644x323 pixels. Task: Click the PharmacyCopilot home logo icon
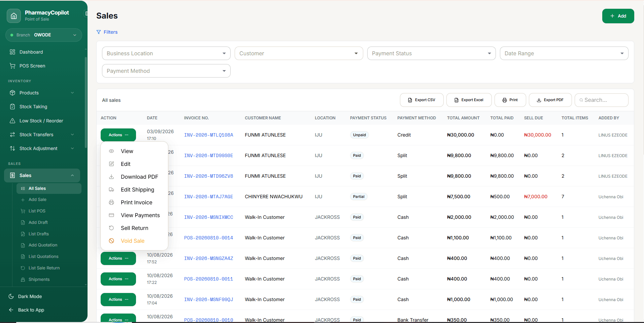(14, 16)
